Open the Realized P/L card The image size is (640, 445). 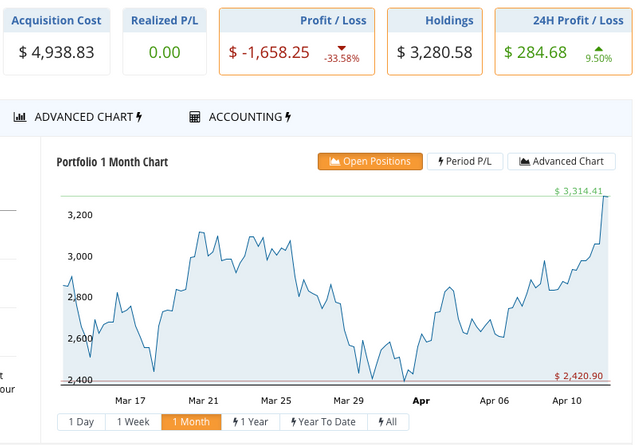tap(164, 42)
